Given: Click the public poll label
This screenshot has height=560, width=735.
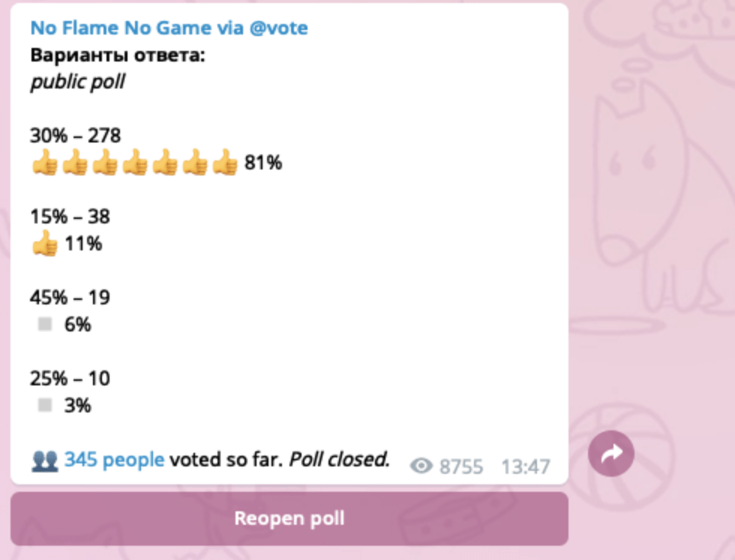Looking at the screenshot, I should [77, 82].
